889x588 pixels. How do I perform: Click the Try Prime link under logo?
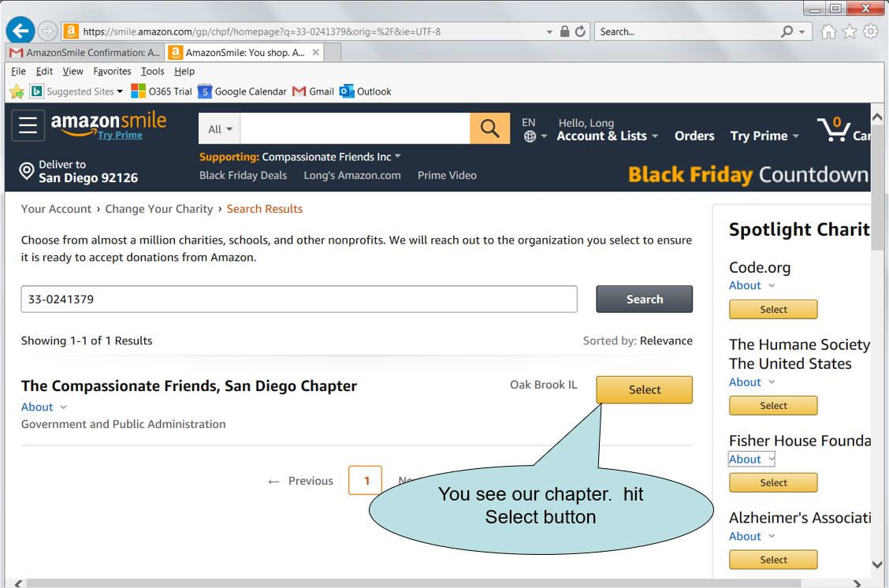pos(120,135)
